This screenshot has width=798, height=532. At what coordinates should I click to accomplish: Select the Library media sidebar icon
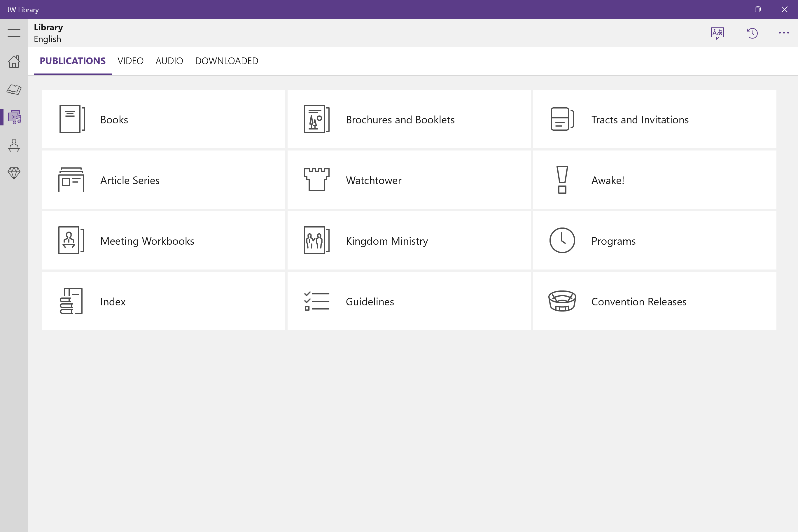click(15, 117)
